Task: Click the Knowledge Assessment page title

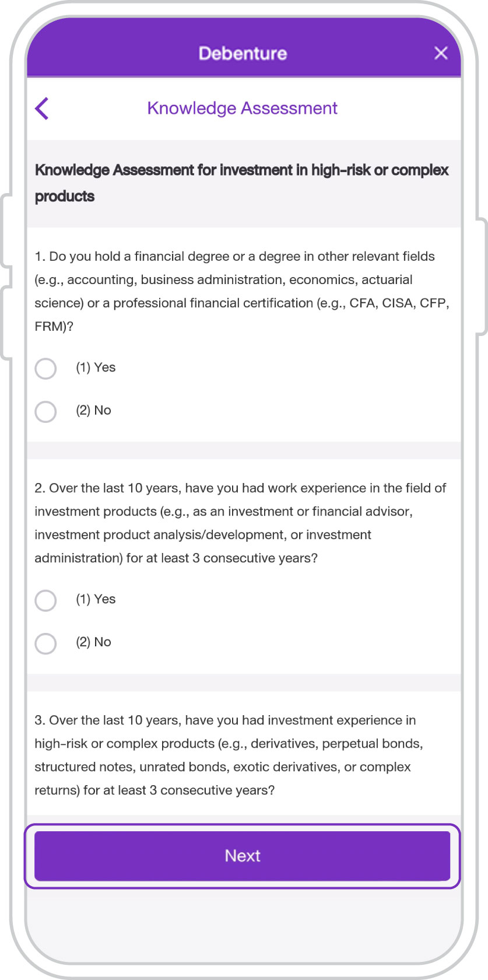Action: tap(243, 108)
